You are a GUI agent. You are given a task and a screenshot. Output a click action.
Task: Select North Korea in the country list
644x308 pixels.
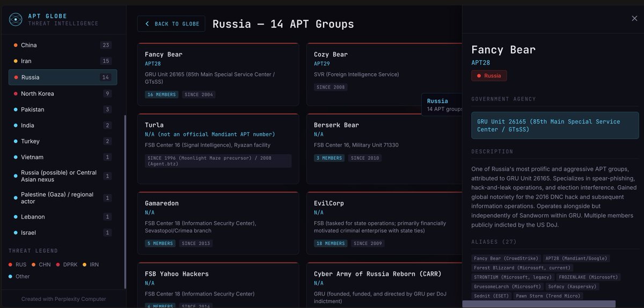(63, 93)
